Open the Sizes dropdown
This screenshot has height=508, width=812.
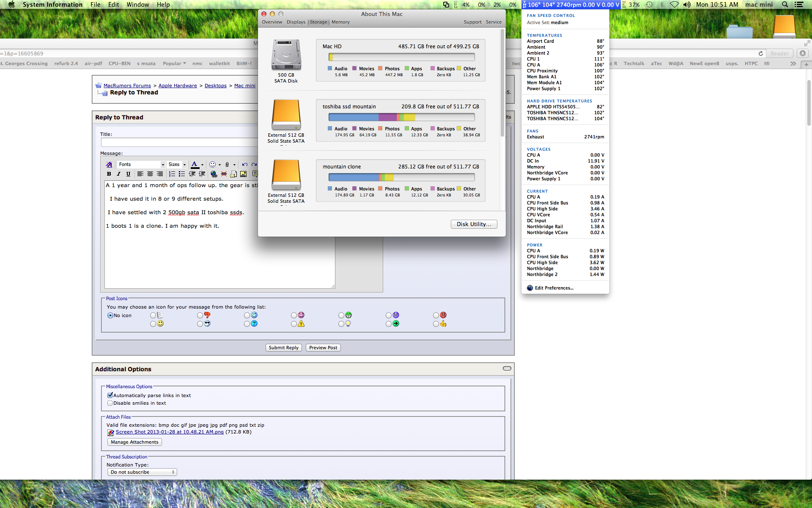pos(177,164)
